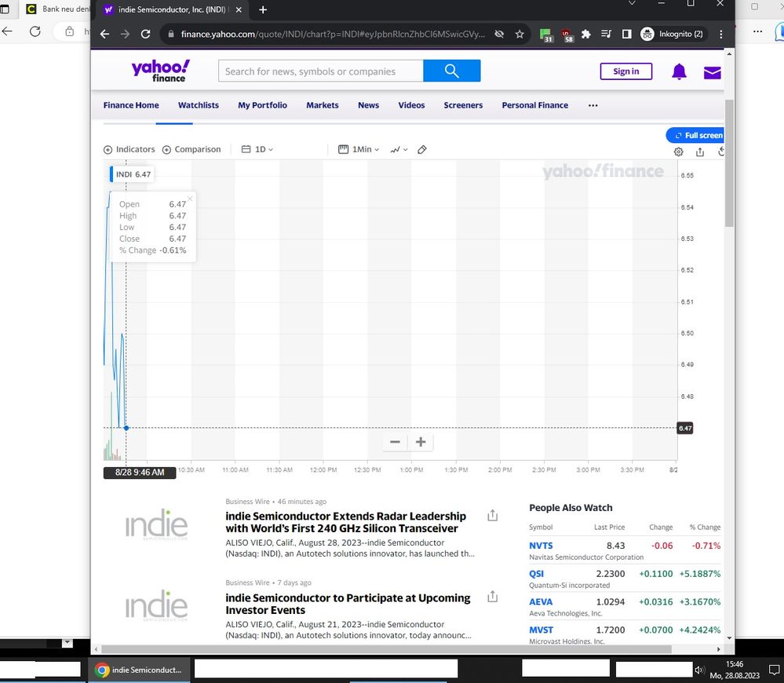Reload the Yahoo Finance page
Image resolution: width=784 pixels, height=683 pixels.
tap(145, 34)
